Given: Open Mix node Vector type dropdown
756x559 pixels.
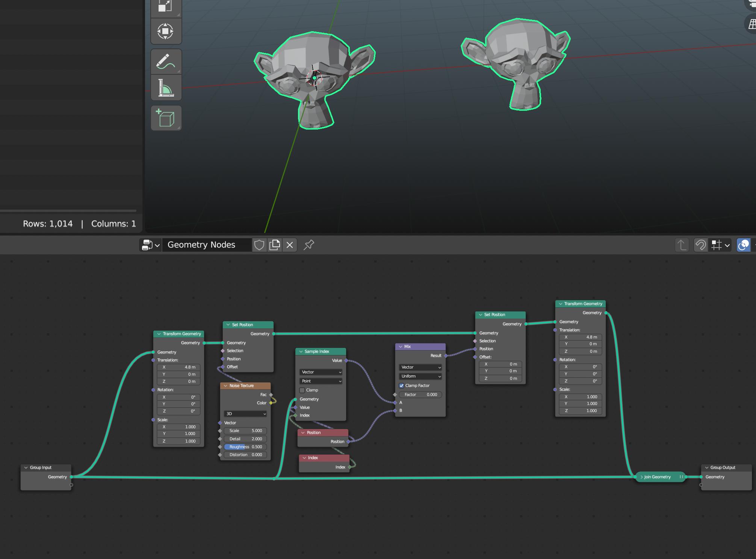Looking at the screenshot, I should click(420, 367).
